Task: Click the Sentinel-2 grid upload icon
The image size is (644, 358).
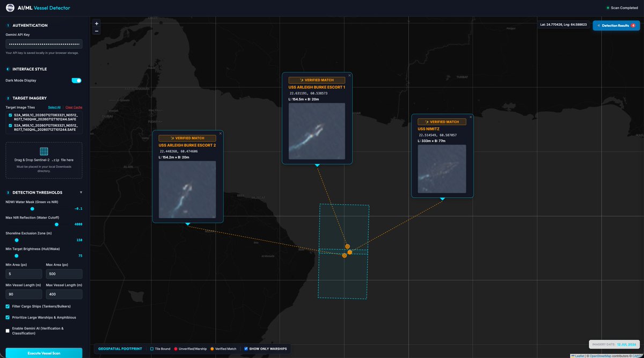Action: point(44,151)
